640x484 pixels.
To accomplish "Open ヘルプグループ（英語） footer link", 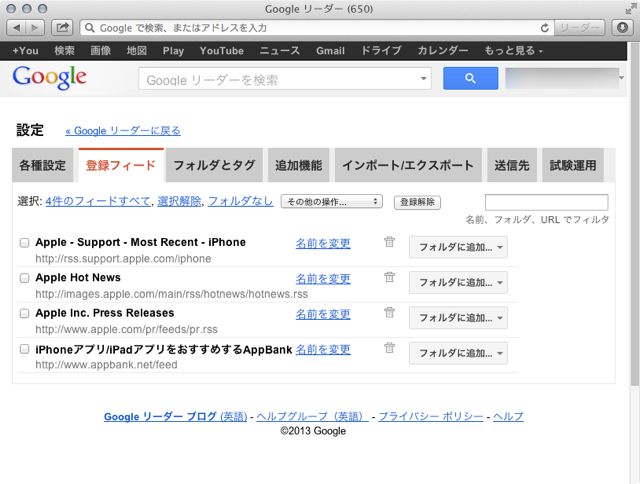I will (x=312, y=416).
